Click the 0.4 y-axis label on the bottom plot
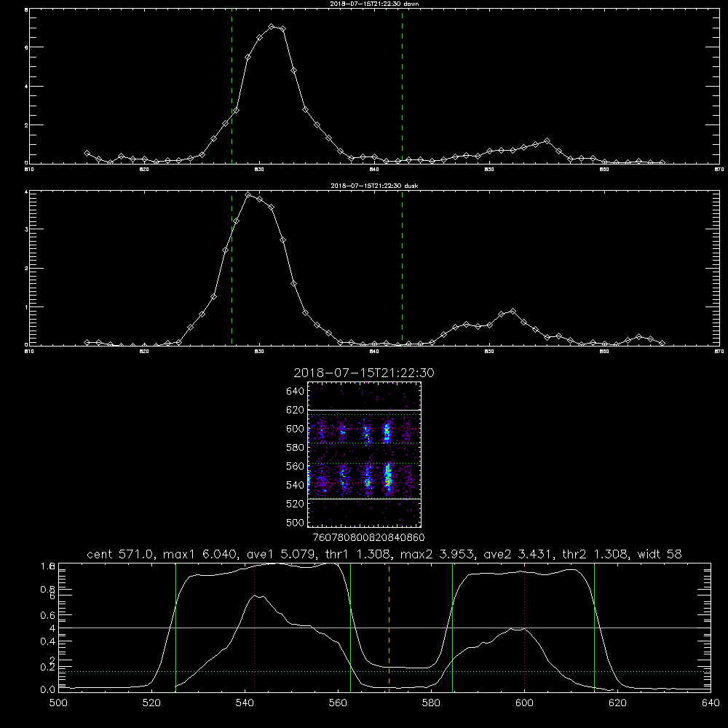Viewport: 728px width, 728px height. pyautogui.click(x=48, y=641)
